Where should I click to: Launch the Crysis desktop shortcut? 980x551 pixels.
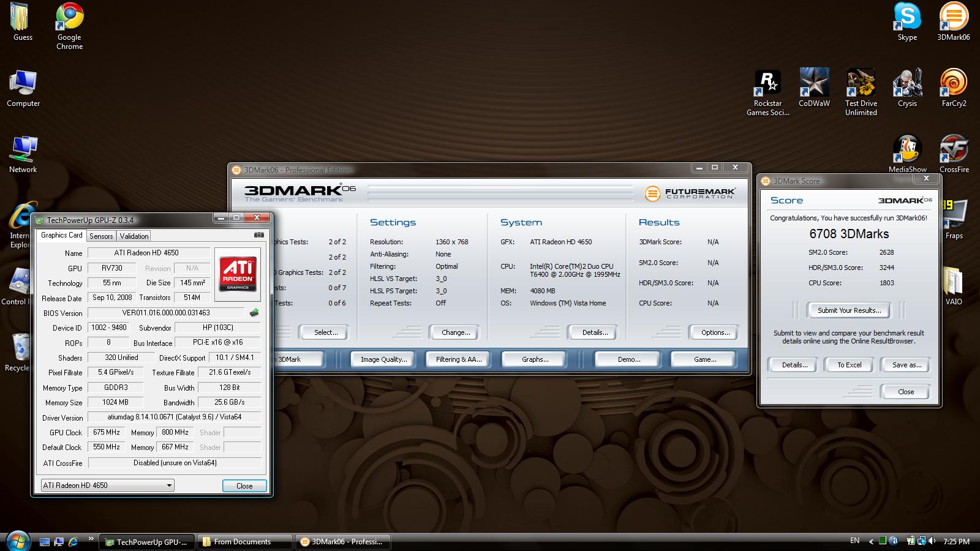coord(907,88)
